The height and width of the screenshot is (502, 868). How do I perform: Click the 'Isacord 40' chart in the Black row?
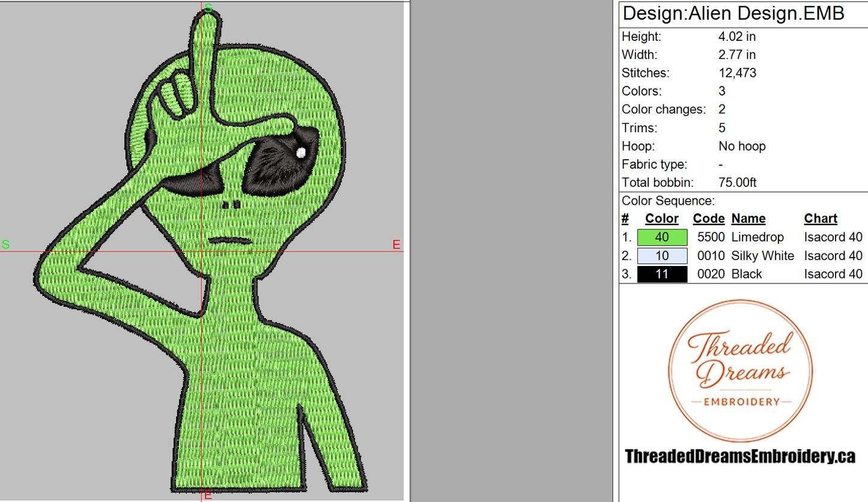click(833, 274)
